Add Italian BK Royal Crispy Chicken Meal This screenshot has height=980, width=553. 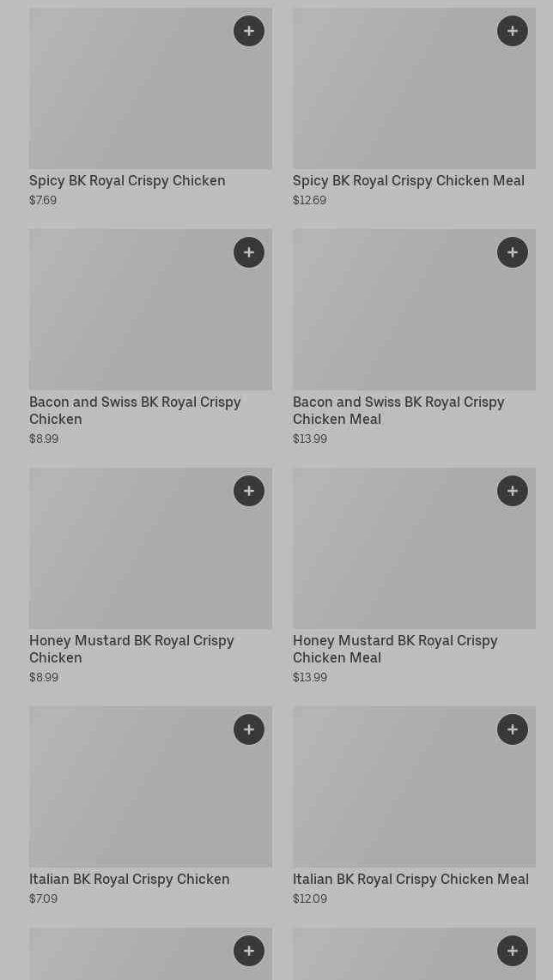point(513,729)
